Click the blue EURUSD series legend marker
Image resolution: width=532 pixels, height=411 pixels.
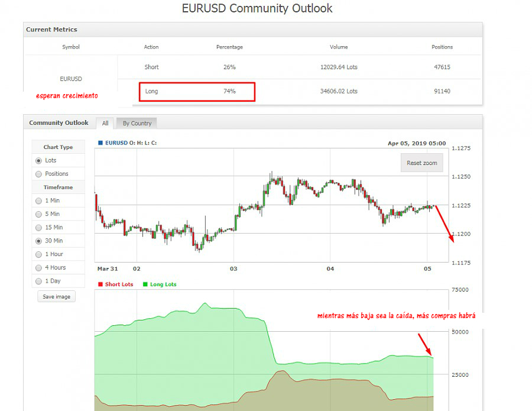(x=100, y=143)
